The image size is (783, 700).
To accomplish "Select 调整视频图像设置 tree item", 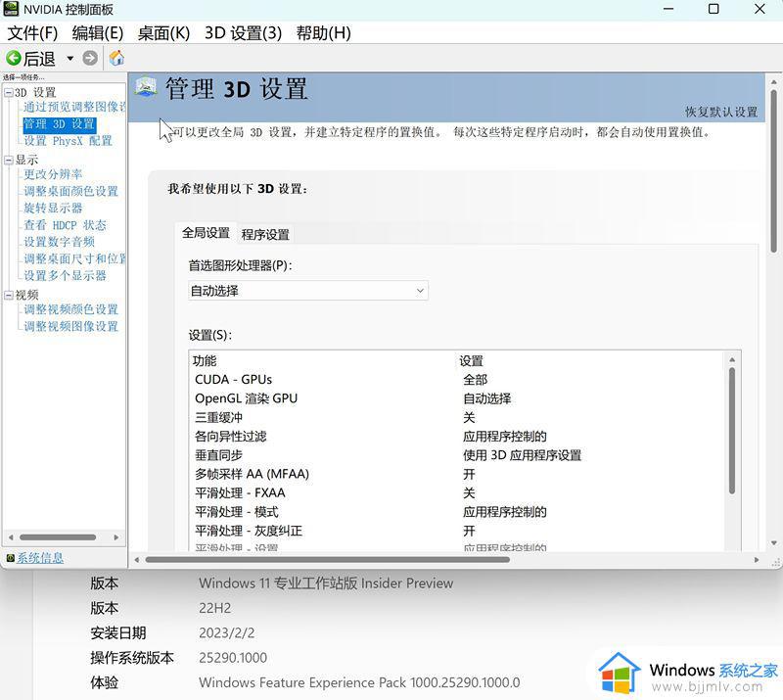I will 70,326.
